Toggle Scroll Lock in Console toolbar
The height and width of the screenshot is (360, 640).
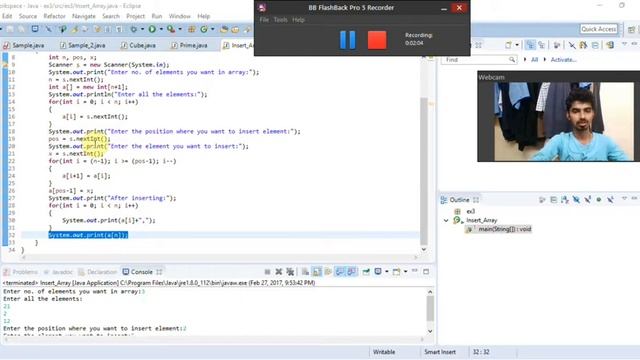pyautogui.click(x=316, y=272)
